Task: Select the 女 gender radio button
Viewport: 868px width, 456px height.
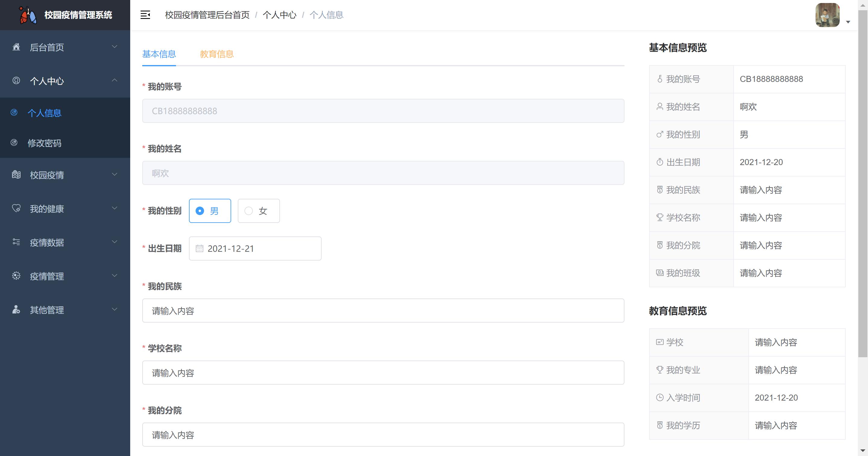Action: (249, 211)
